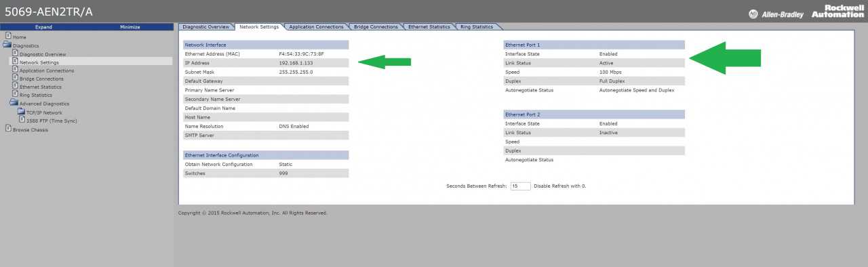Click the Ethernet Port 2 section header
This screenshot has height=267, width=868.
coord(594,115)
